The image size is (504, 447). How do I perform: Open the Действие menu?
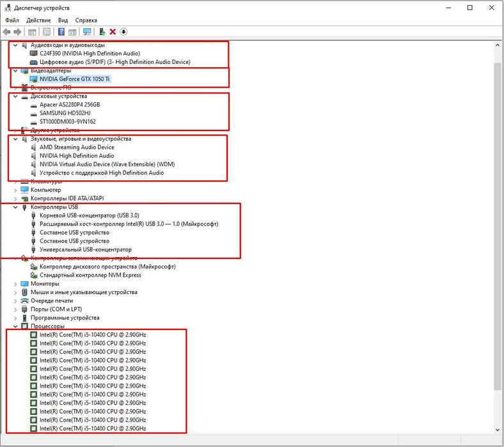pos(38,20)
